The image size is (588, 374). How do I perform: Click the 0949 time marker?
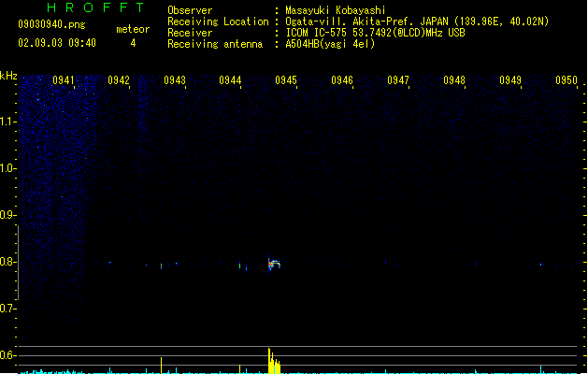tap(510, 80)
